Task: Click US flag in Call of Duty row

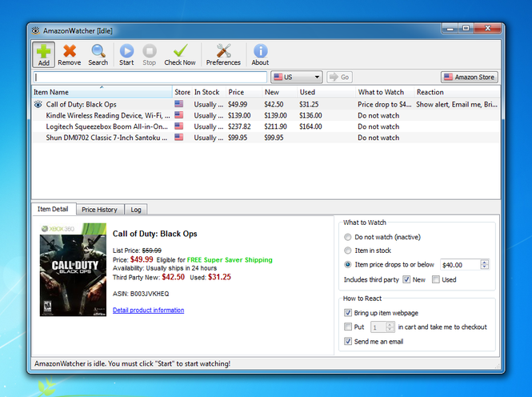Action: tap(179, 104)
